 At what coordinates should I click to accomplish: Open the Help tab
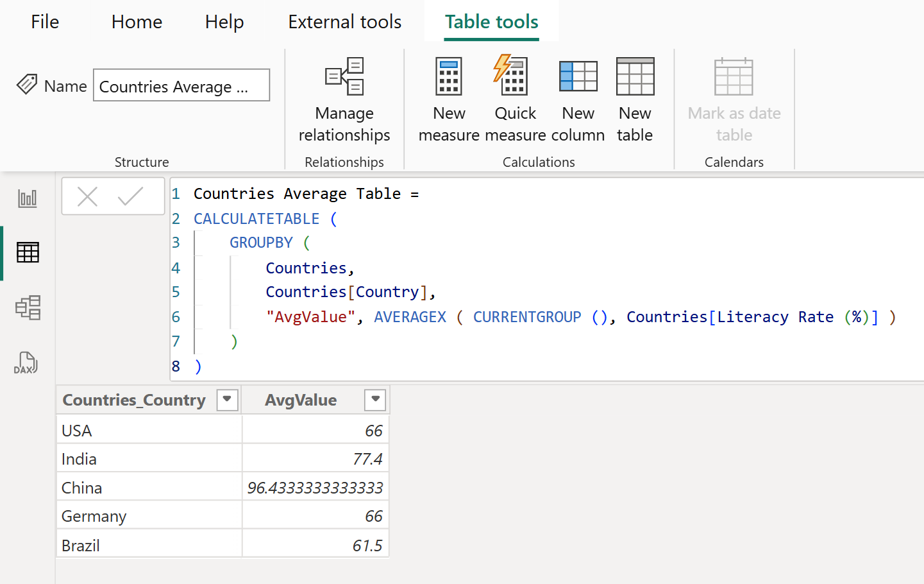click(224, 21)
